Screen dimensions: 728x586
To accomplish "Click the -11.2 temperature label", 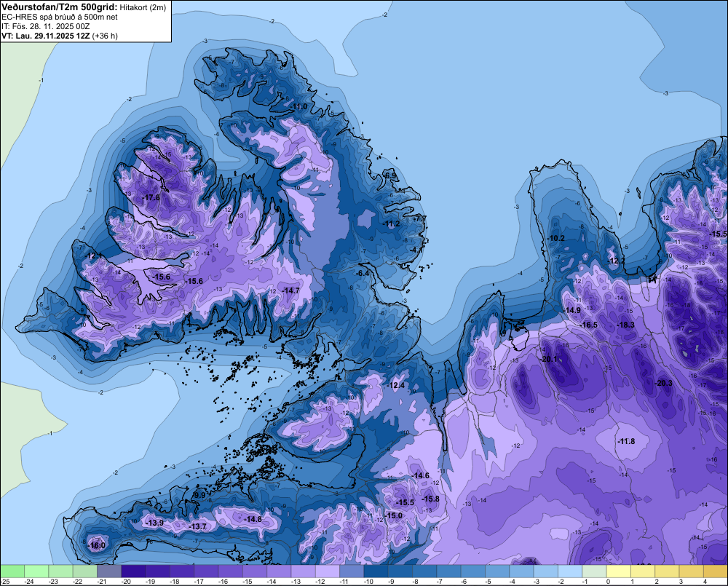I will pyautogui.click(x=392, y=223).
